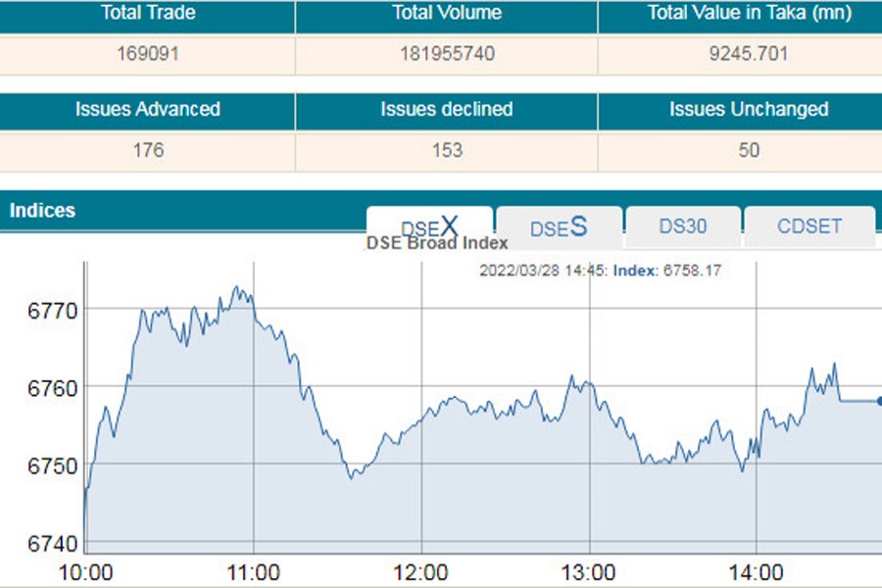Click the last data point dot on chart

pos(878,401)
